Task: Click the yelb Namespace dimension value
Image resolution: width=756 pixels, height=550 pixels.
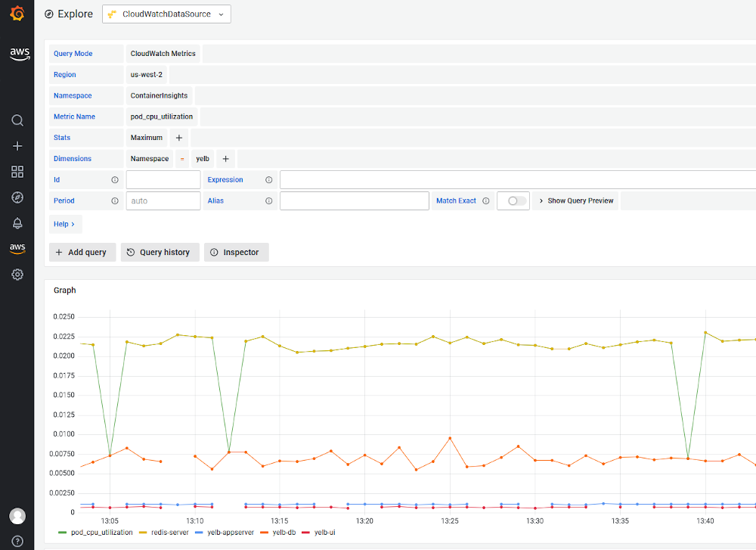Action: click(202, 159)
